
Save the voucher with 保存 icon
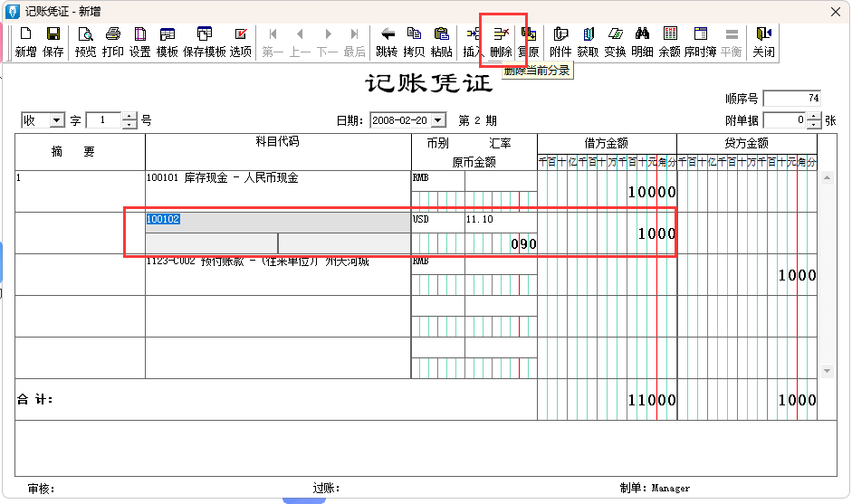pos(53,42)
